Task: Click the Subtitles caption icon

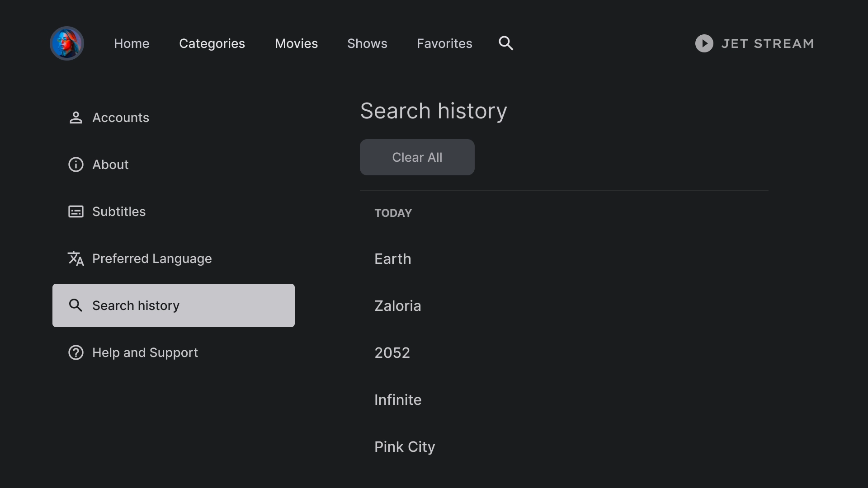Action: [75, 211]
